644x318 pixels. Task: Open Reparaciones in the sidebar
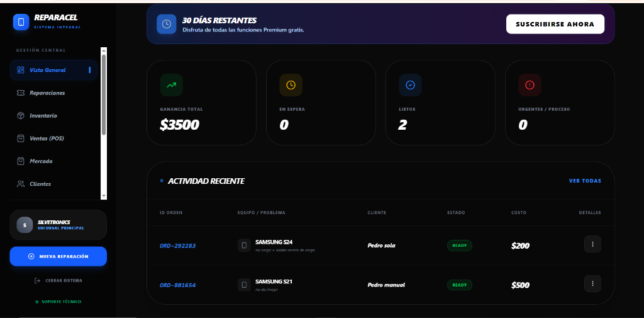(x=47, y=93)
